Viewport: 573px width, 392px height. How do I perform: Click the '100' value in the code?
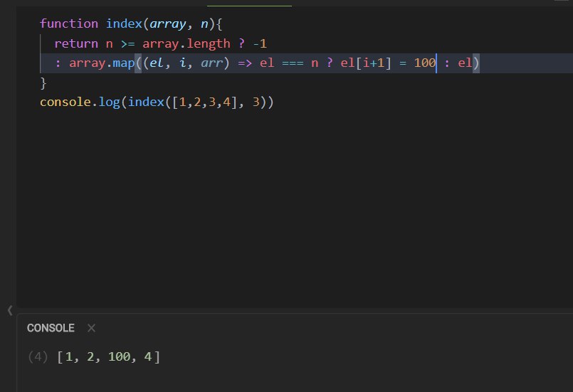pyautogui.click(x=425, y=63)
